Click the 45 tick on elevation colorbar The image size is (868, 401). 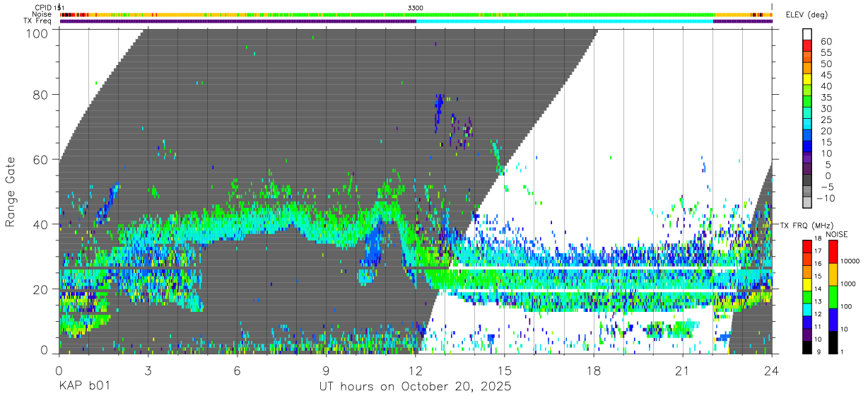825,75
